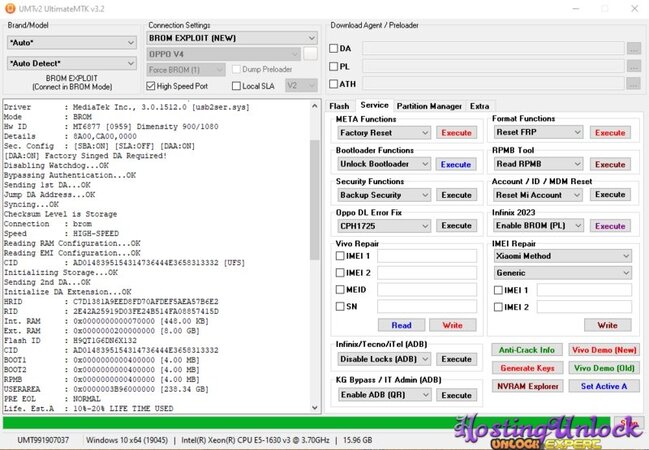Toggle the Local SLA checkbox
The width and height of the screenshot is (649, 450).
tap(236, 86)
